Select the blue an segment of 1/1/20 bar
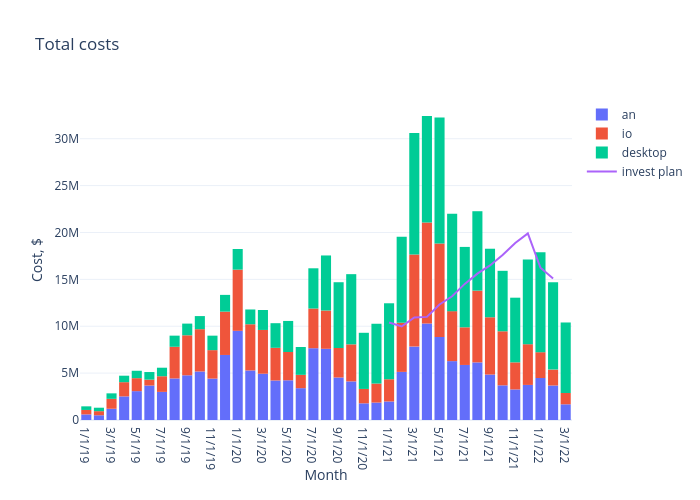 [x=238, y=375]
